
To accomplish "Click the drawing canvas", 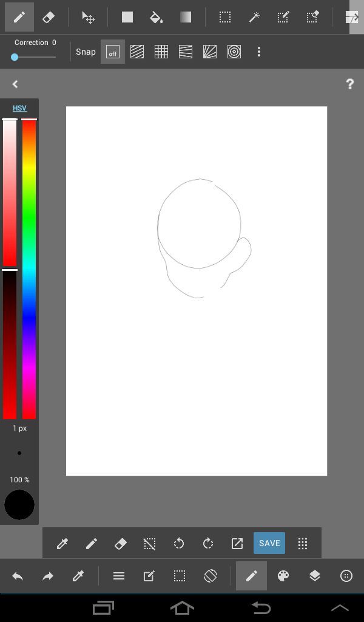I will click(x=197, y=291).
